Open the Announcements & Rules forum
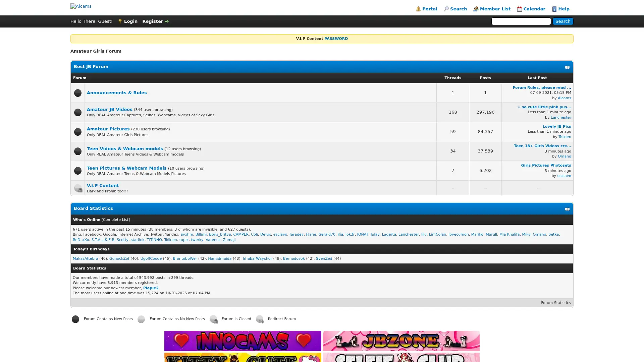The image size is (644, 362). click(x=116, y=93)
